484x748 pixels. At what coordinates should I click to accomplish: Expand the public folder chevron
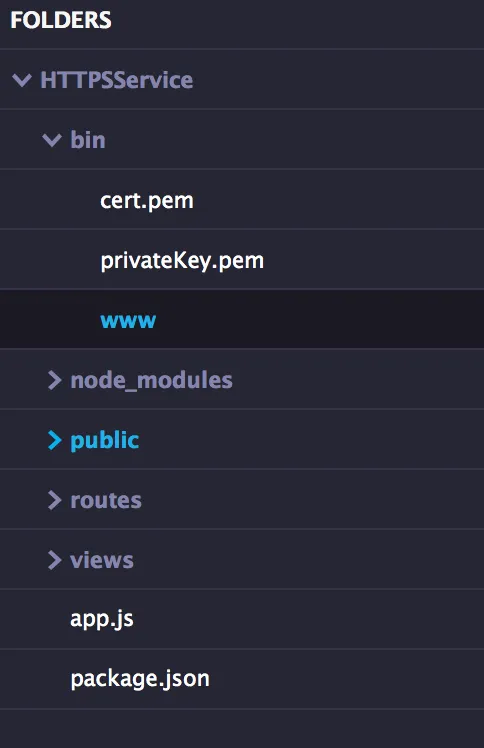[x=55, y=440]
